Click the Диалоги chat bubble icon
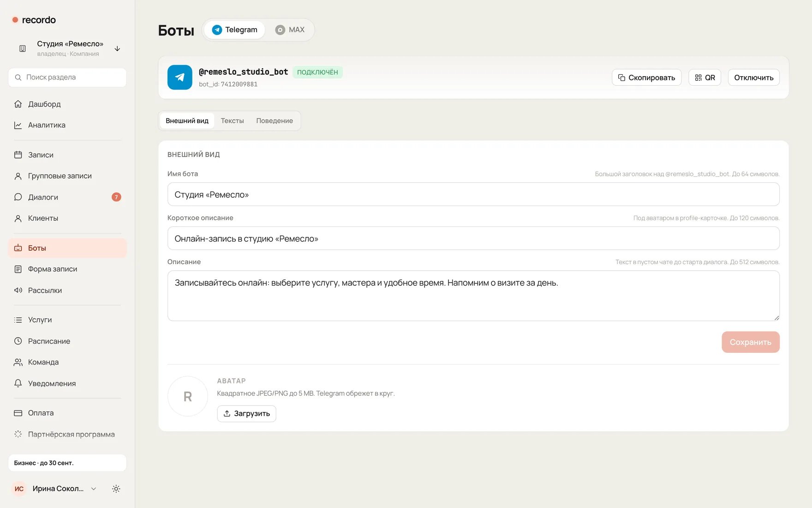This screenshot has width=812, height=508. point(18,197)
